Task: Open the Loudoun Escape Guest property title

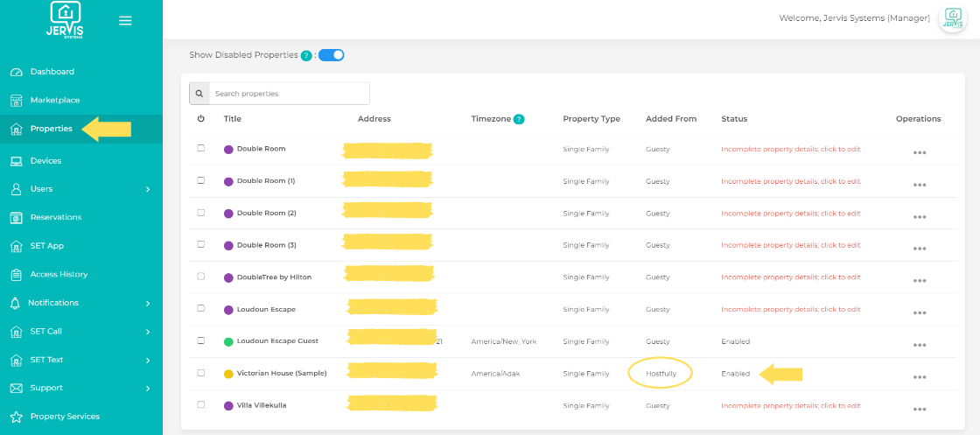Action: 277,341
